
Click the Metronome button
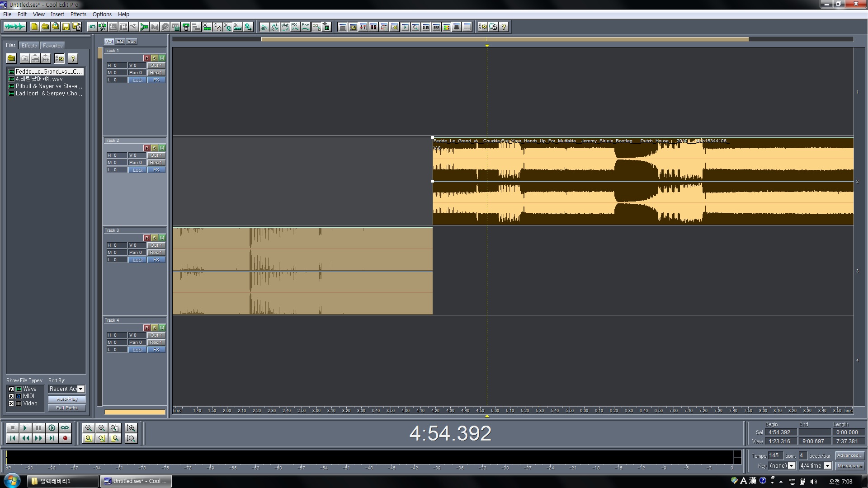pyautogui.click(x=849, y=465)
